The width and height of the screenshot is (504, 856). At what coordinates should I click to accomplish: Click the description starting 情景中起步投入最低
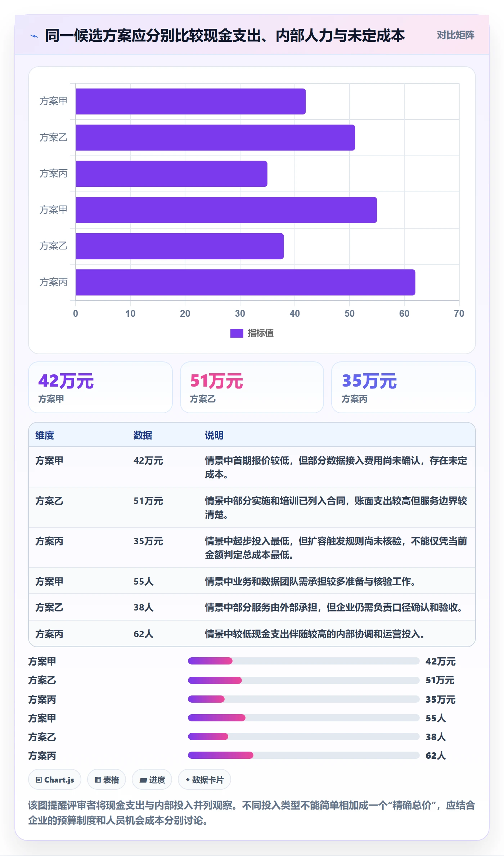coord(336,548)
